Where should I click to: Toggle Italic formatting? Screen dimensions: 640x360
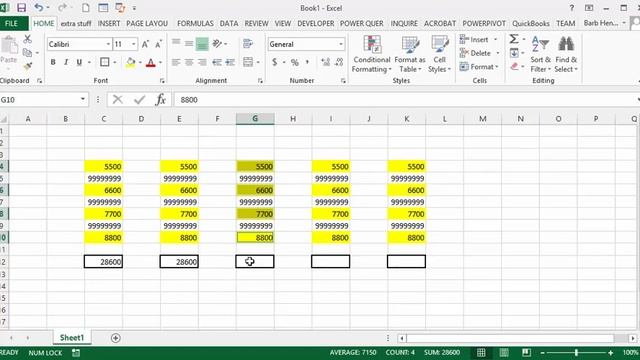pos(66,62)
